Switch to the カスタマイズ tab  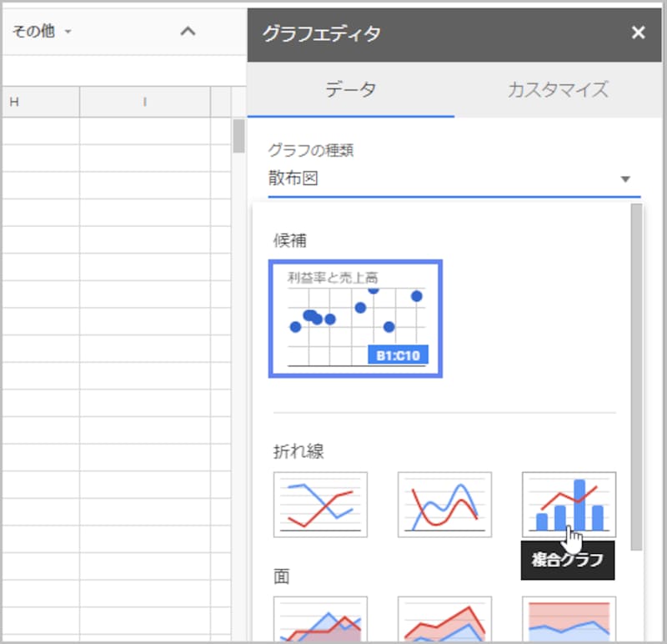coord(559,91)
